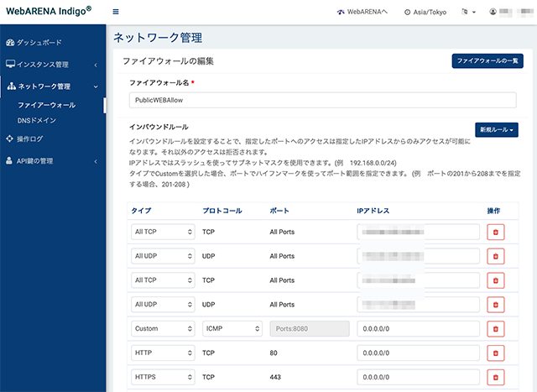Click the hamburger menu icon in header
The width and height of the screenshot is (537, 392).
116,12
